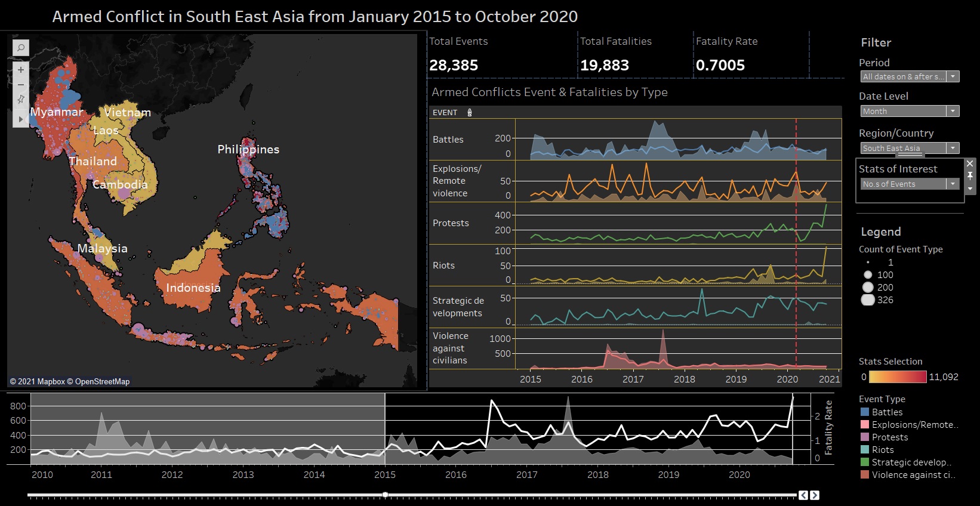This screenshot has height=506, width=980.
Task: Select Protests row label in chart
Action: (451, 223)
